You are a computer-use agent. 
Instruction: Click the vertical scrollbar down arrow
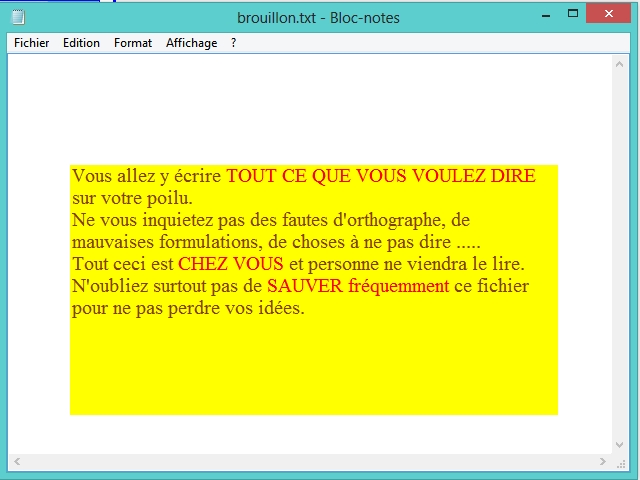pyautogui.click(x=619, y=444)
